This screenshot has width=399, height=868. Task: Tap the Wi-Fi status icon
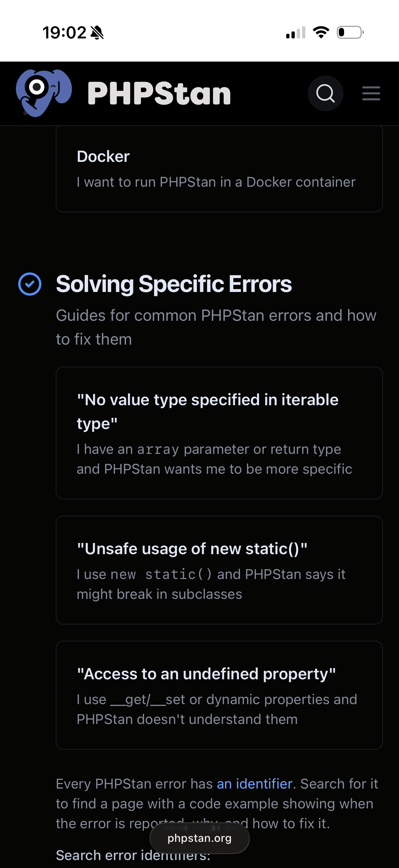point(321,33)
